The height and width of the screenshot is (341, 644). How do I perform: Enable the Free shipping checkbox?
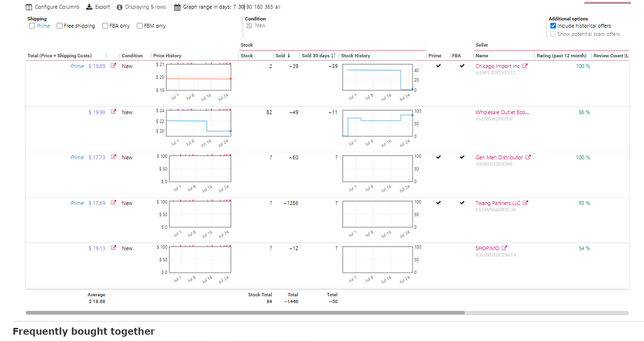60,26
